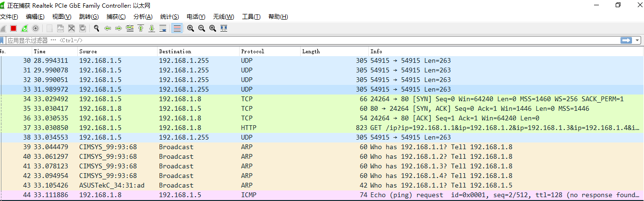Select packet 37 HTTP GET row
Screen dimensions: 644x201
point(322,128)
